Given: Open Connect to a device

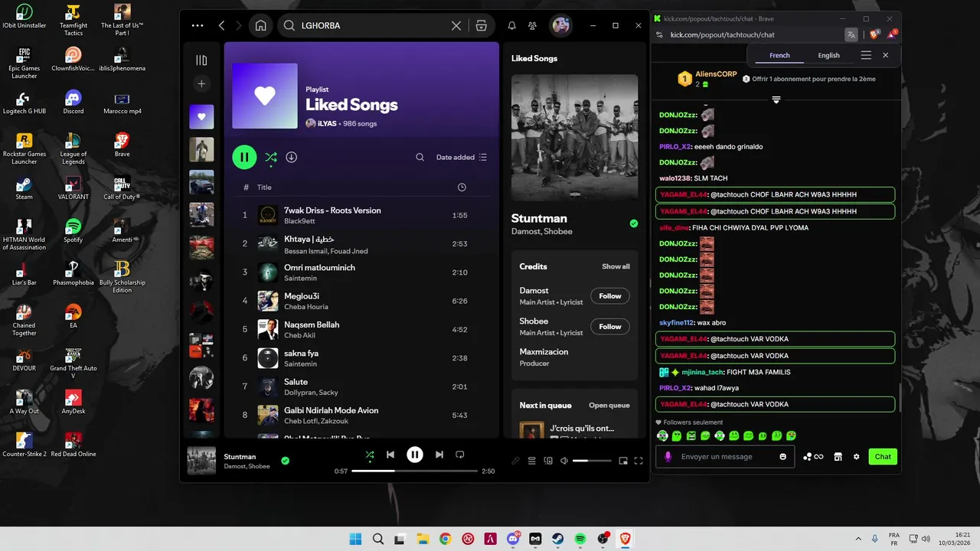Looking at the screenshot, I should pyautogui.click(x=548, y=461).
